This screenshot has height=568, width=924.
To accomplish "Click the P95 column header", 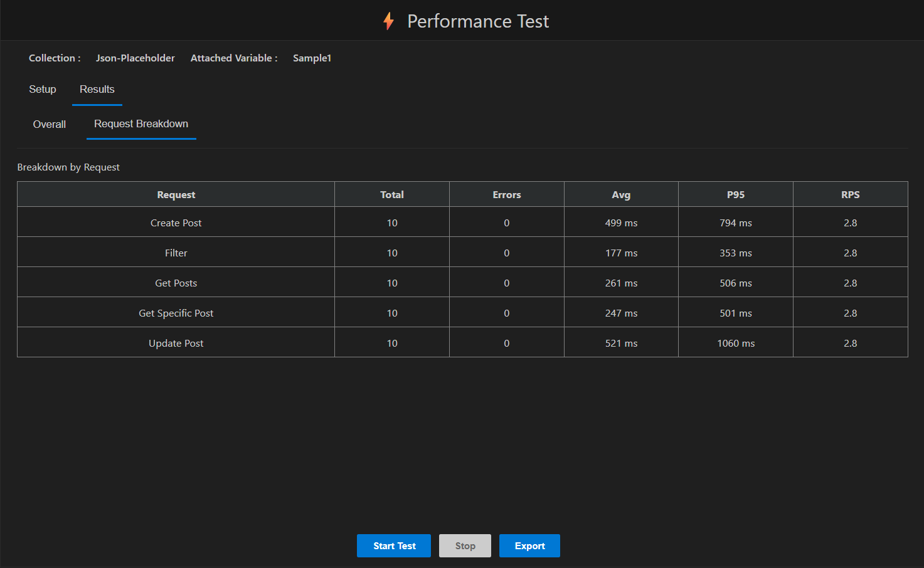I will point(736,194).
